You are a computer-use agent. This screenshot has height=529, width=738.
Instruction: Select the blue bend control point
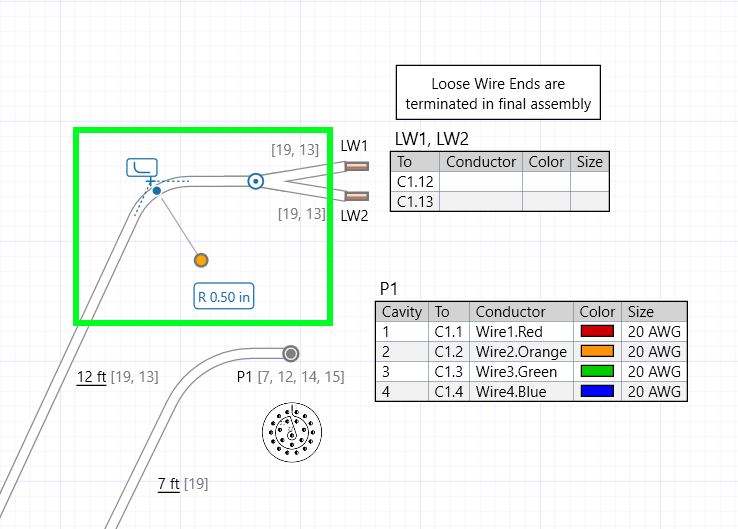pyautogui.click(x=157, y=190)
